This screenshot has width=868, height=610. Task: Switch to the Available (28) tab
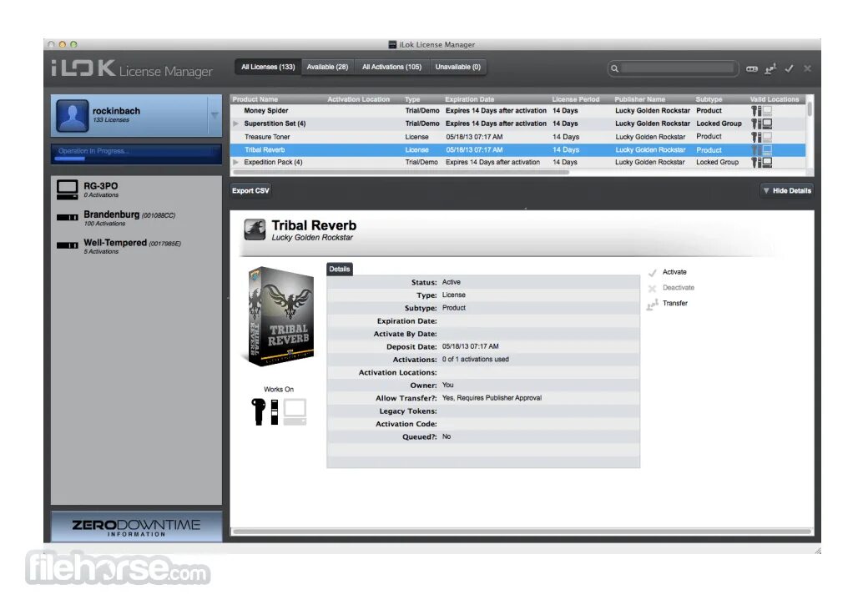pyautogui.click(x=328, y=67)
